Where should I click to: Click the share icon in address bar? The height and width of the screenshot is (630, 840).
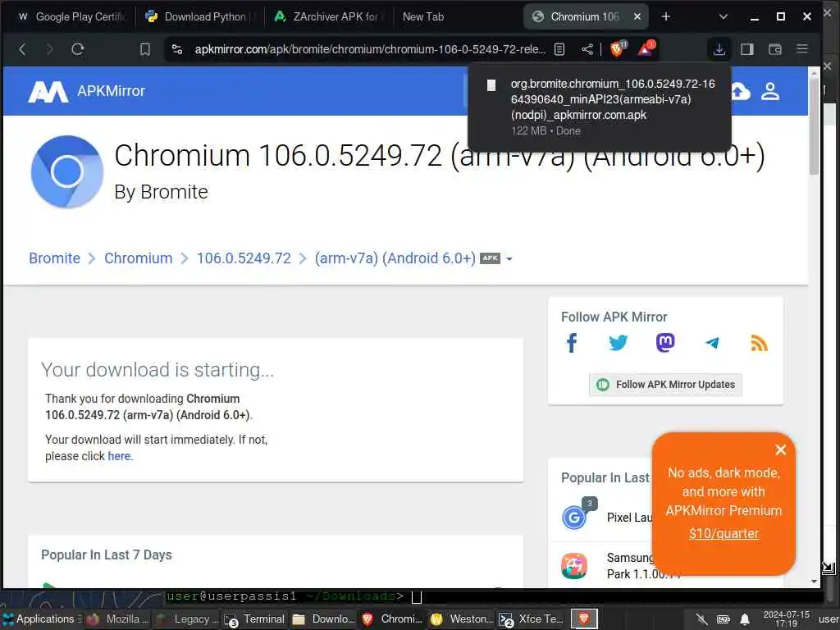point(587,49)
